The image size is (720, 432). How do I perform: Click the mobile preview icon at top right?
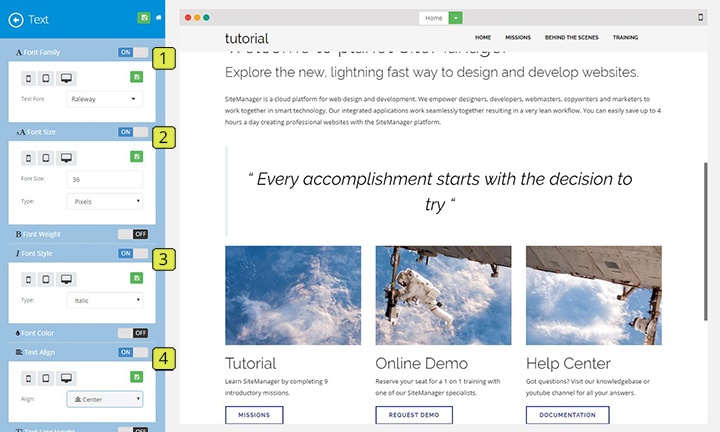coord(700,17)
